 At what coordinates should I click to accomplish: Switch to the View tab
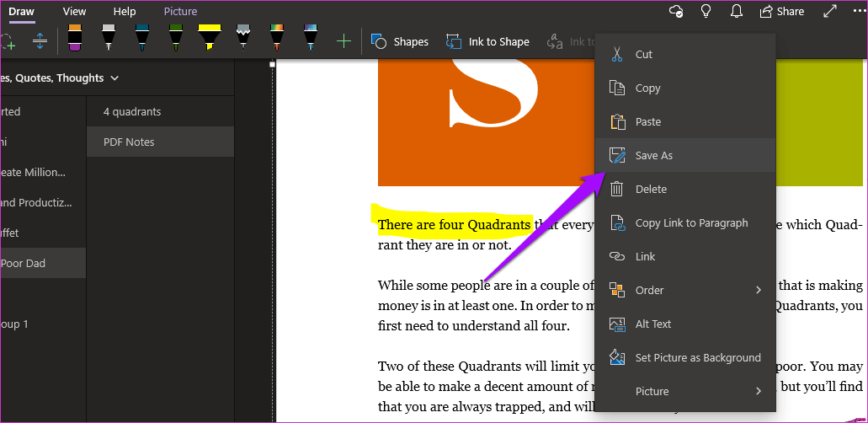(x=74, y=11)
